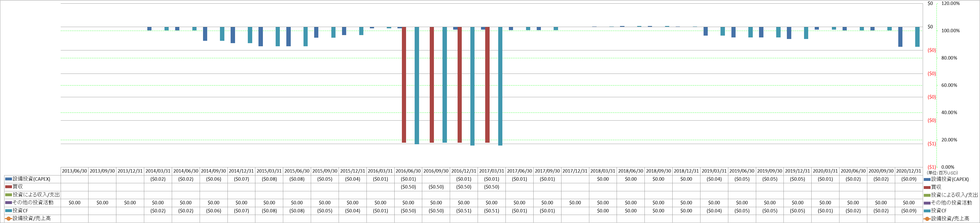Click 投資CF value ($0.07) for 2014/12/31
The image size is (980, 223).
(241, 211)
